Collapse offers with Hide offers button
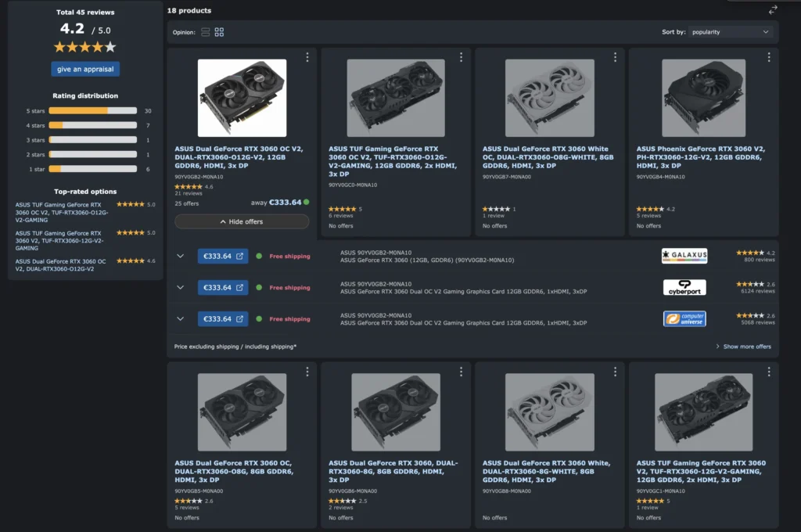The width and height of the screenshot is (801, 532). (x=242, y=221)
